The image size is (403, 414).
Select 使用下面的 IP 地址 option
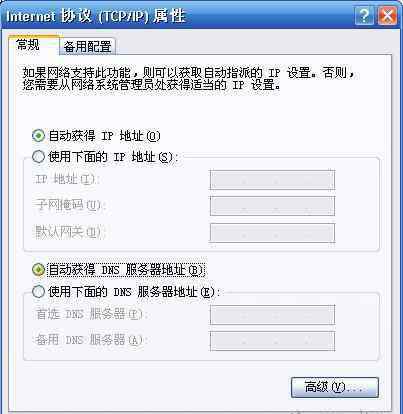click(x=38, y=156)
